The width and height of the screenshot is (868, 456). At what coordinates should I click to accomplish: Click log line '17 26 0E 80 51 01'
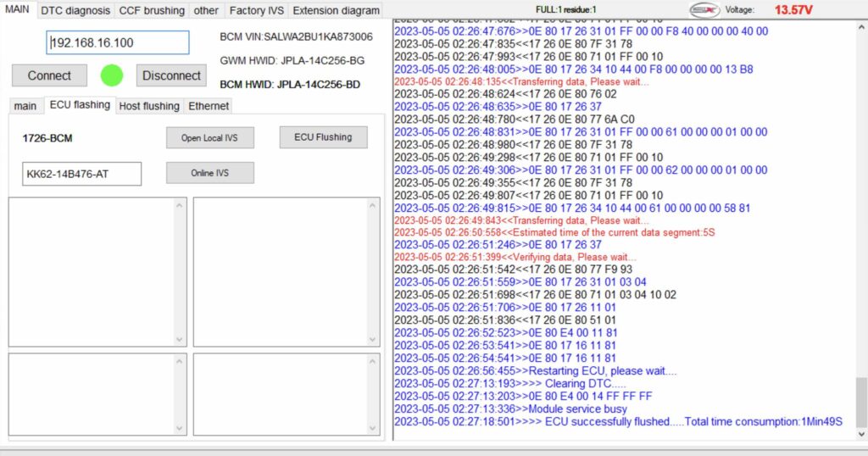click(505, 320)
